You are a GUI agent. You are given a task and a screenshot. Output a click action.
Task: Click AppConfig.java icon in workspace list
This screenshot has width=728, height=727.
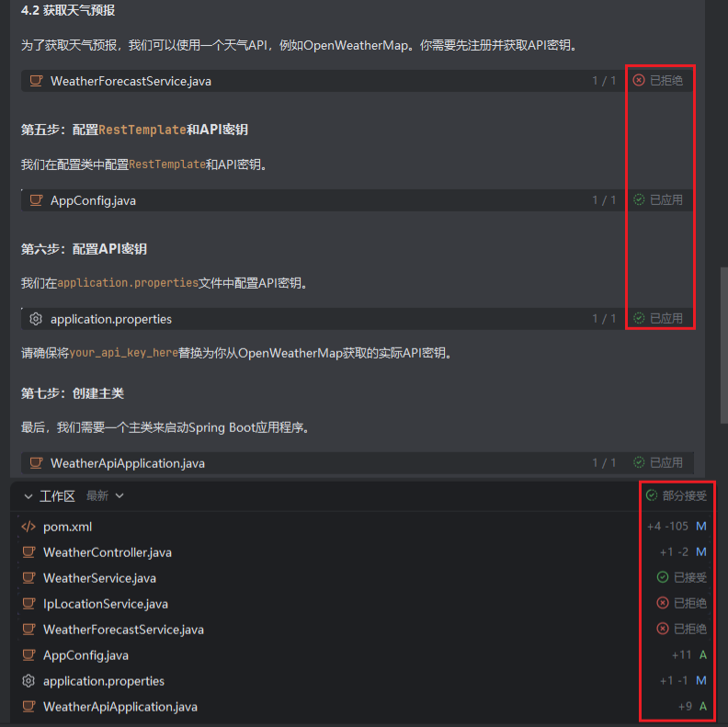point(28,655)
